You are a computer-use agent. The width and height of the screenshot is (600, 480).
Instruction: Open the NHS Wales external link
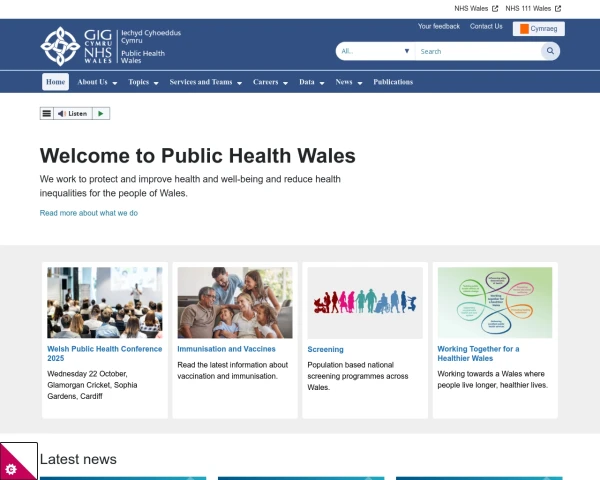coord(476,8)
